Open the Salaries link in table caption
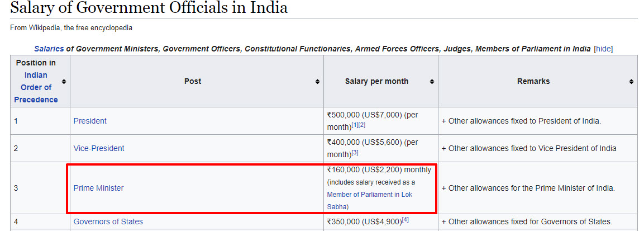The width and height of the screenshot is (644, 231). (49, 49)
